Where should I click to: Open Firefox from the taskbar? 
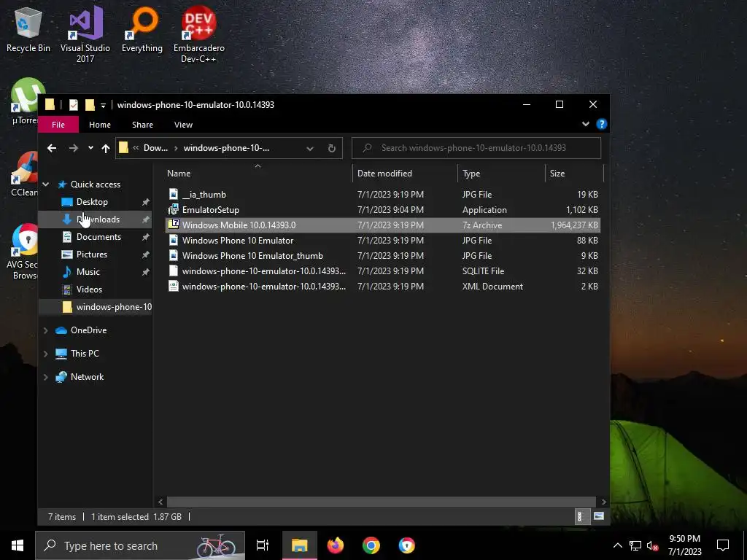pyautogui.click(x=336, y=545)
